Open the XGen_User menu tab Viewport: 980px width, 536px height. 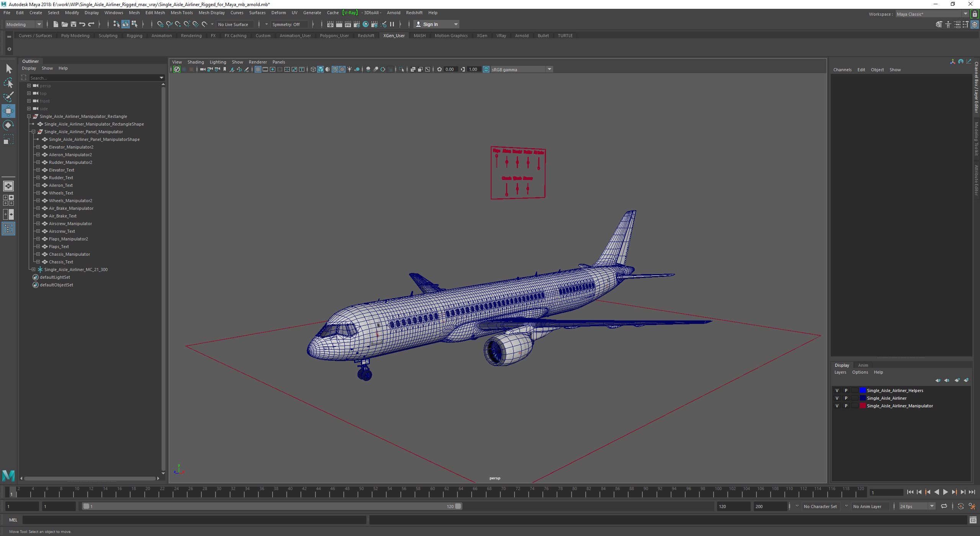[393, 35]
